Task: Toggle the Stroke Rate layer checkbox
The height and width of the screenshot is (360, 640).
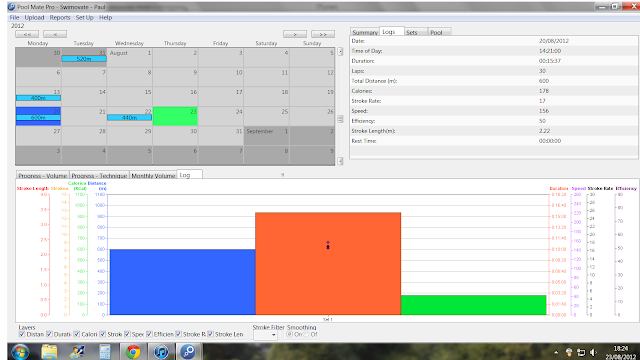Action: coord(178,334)
